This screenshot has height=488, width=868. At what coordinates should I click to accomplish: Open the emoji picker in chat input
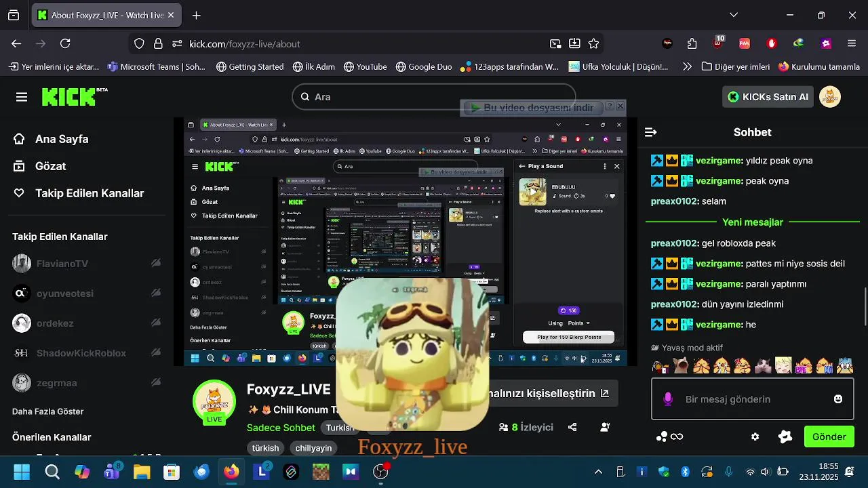838,399
